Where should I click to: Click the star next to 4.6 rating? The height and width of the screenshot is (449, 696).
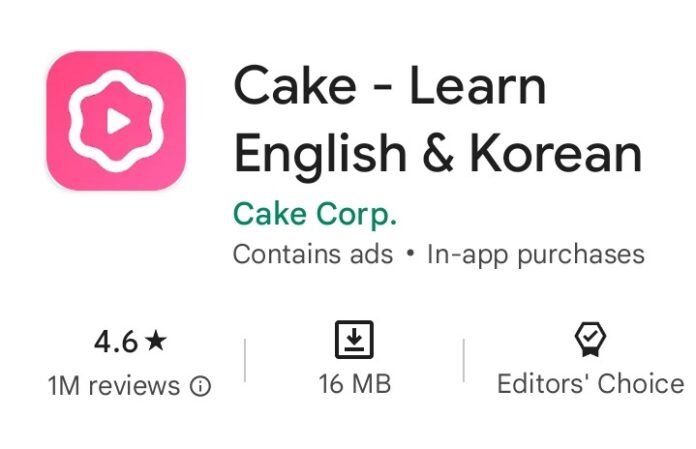156,341
